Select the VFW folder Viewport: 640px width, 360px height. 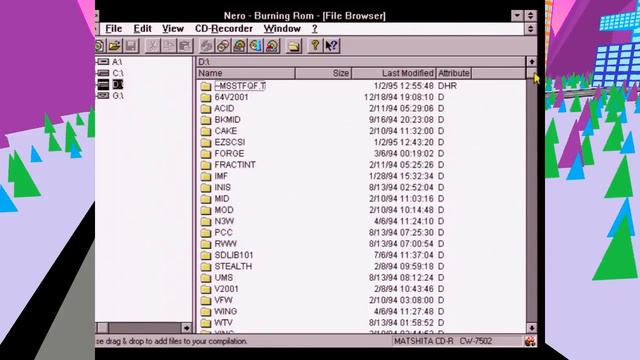(x=217, y=300)
